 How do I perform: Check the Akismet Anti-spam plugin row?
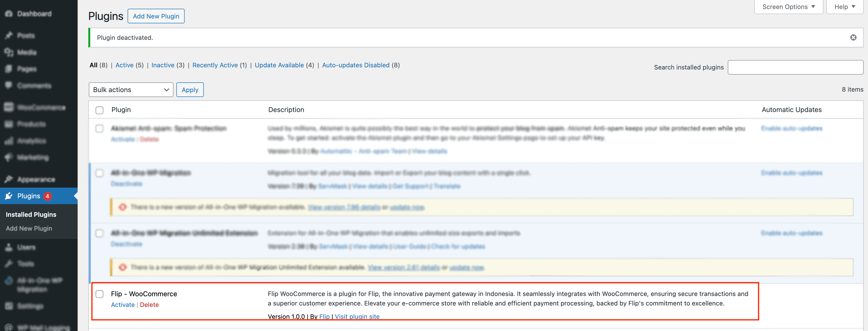coord(99,129)
